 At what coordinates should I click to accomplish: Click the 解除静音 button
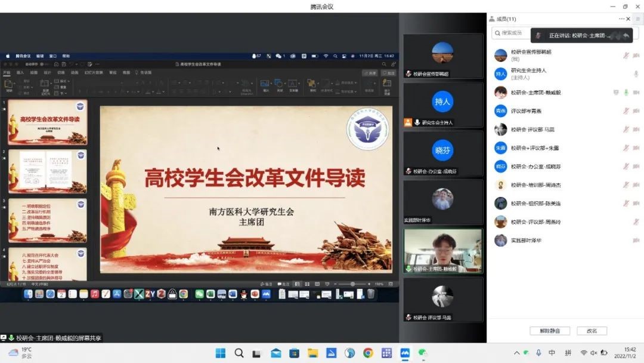(550, 331)
